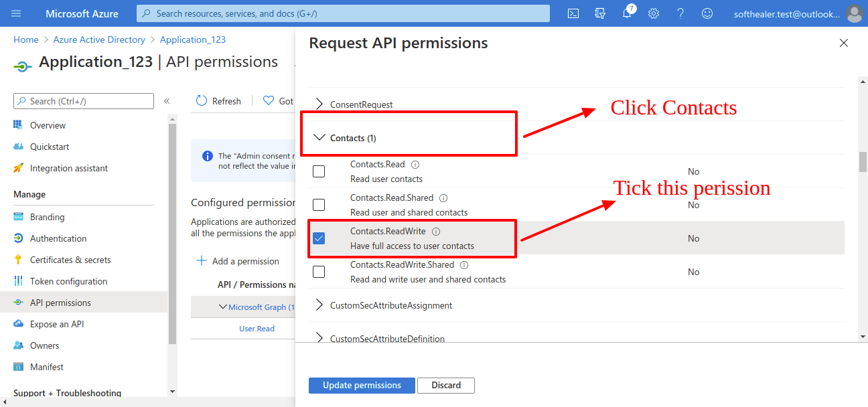Click the Home breadcrumb link
This screenshot has height=407, width=868.
(x=26, y=39)
